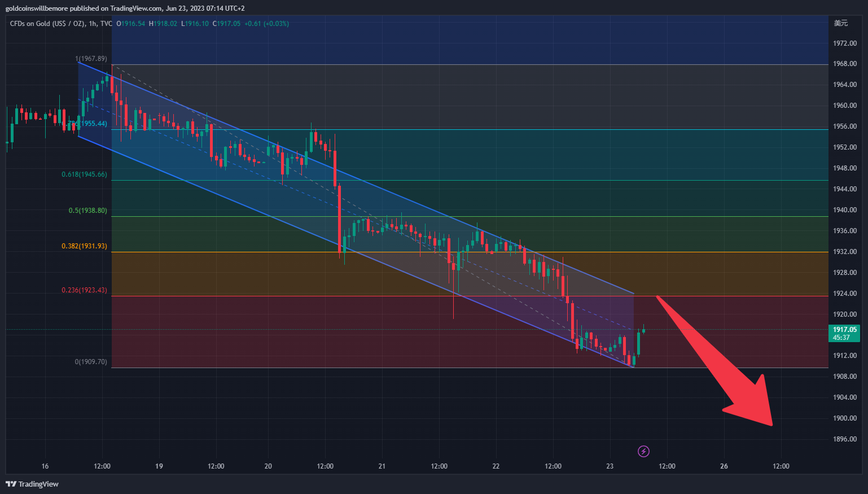
Task: Click the CFDs on Gold (US$ / OZ) symbol title
Action: [47, 24]
